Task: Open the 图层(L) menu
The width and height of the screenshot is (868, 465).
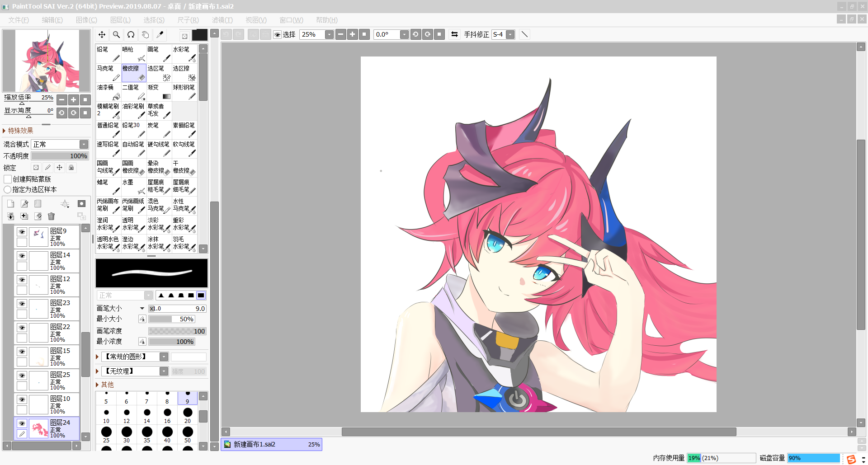Action: (120, 20)
